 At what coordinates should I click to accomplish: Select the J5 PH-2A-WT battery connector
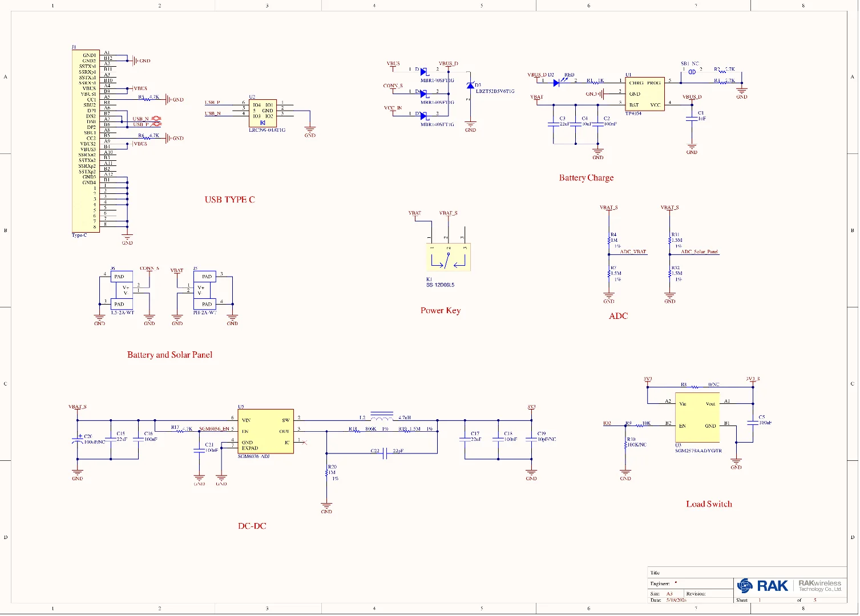[205, 290]
